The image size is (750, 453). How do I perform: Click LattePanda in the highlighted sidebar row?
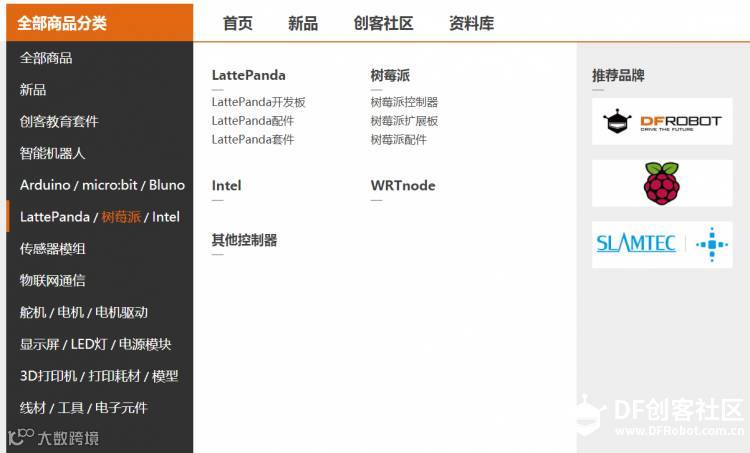point(55,217)
